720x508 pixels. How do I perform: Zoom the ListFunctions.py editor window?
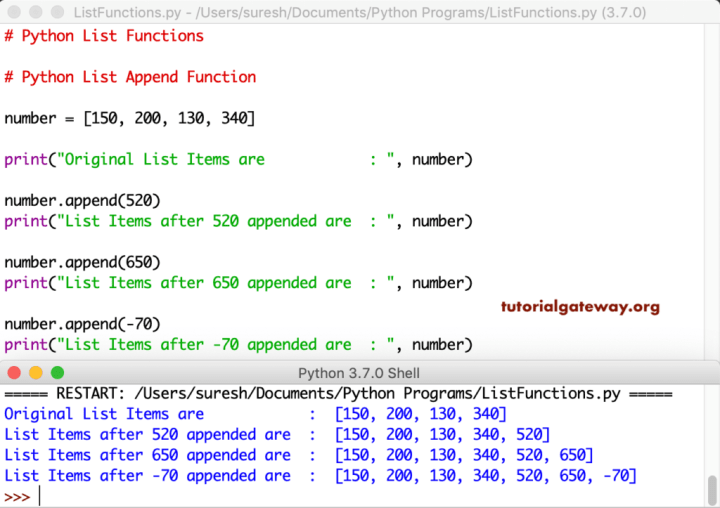[x=57, y=11]
